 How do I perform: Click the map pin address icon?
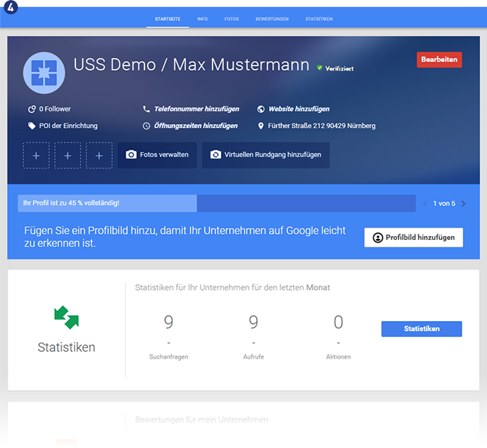tap(261, 126)
